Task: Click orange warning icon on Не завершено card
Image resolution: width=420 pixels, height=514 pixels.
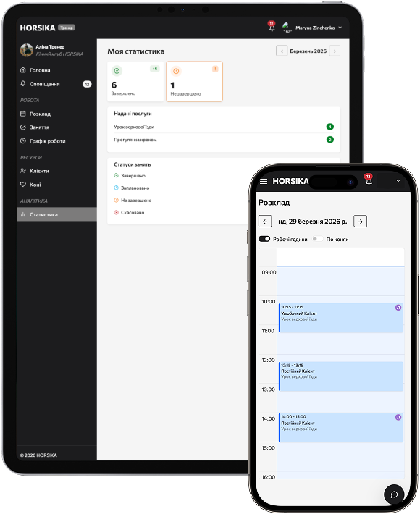Action: click(x=176, y=71)
